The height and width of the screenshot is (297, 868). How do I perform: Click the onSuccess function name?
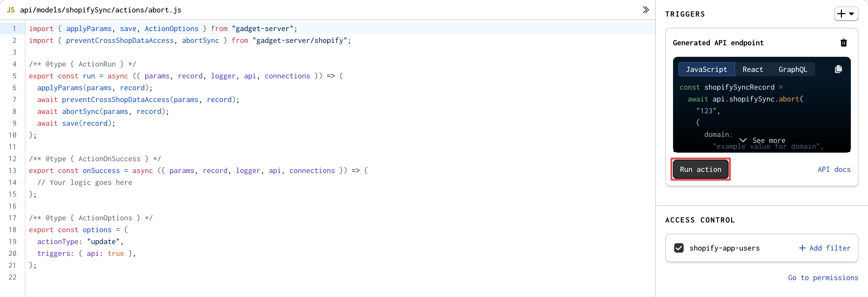[x=101, y=171]
